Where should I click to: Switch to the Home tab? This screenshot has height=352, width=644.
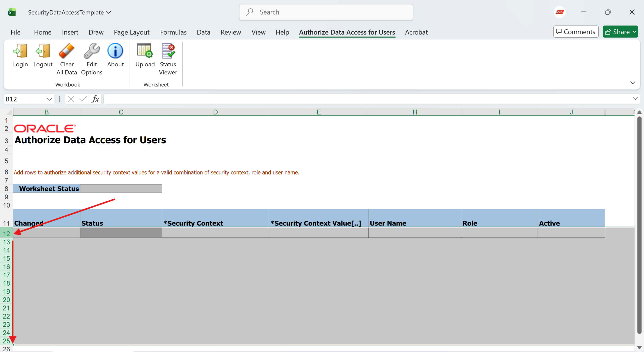pos(43,32)
